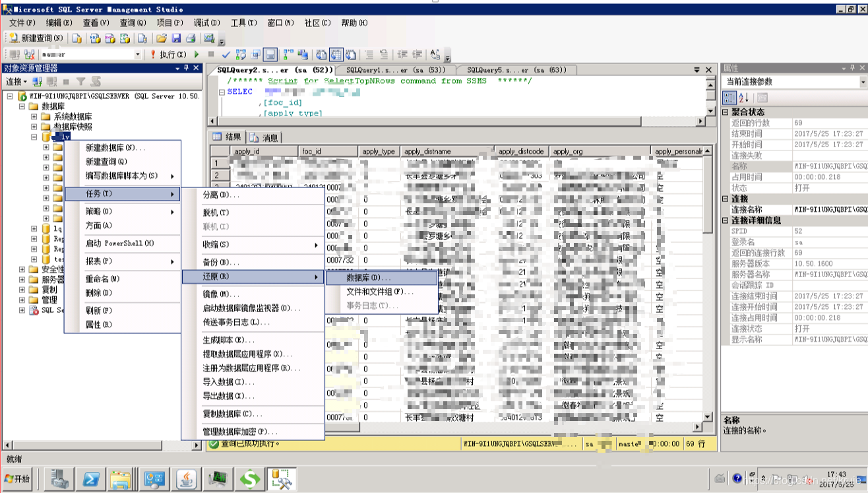This screenshot has height=493, width=868.
Task: Open Windows PowerShell from the taskbar
Action: [90, 479]
